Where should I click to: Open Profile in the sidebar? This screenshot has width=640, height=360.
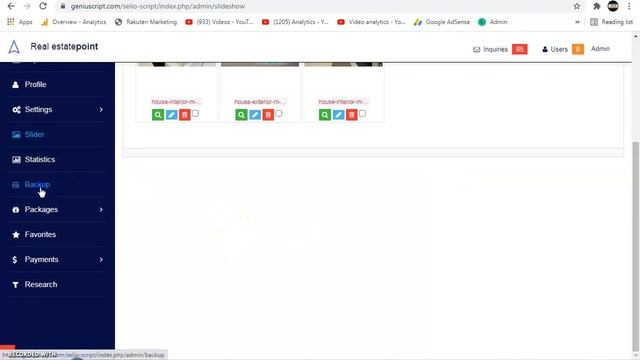[x=35, y=84]
